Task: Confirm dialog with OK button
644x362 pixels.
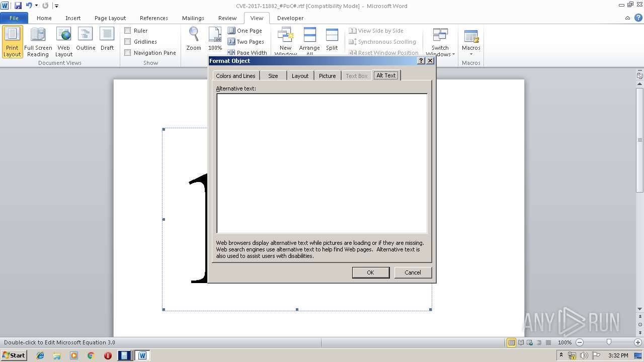Action: click(x=371, y=273)
